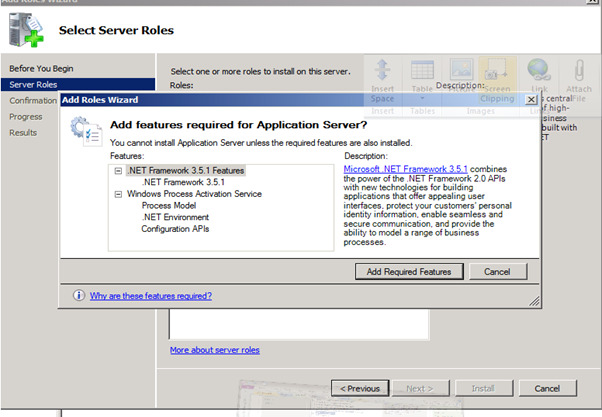The image size is (602, 417).
Task: Go to the Before You Begin step
Action: [41, 68]
